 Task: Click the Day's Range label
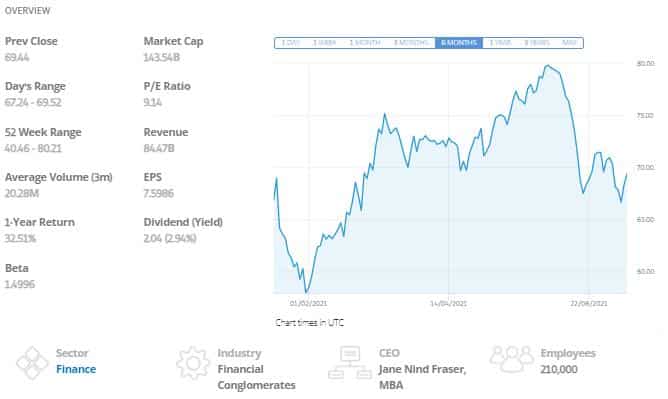[x=35, y=86]
